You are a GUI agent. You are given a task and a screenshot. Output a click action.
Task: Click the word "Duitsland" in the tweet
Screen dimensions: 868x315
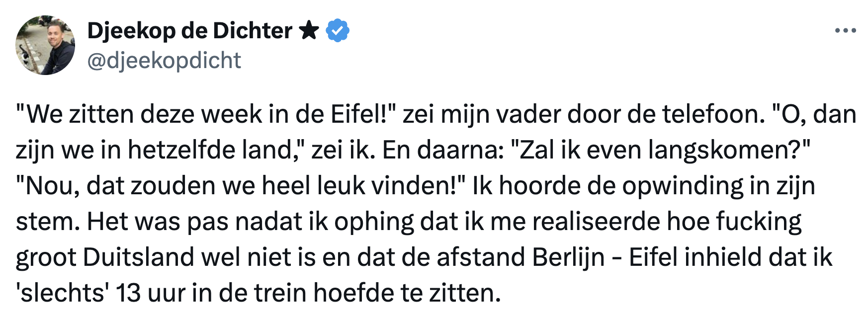tap(138, 257)
